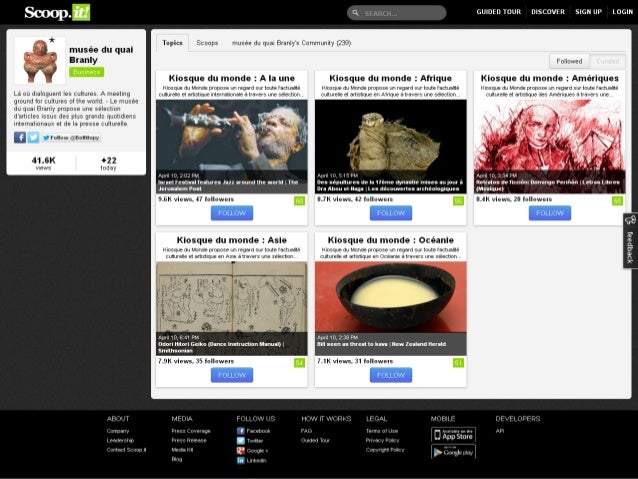
Task: Open the Guided Tour nav link
Action: tap(498, 12)
